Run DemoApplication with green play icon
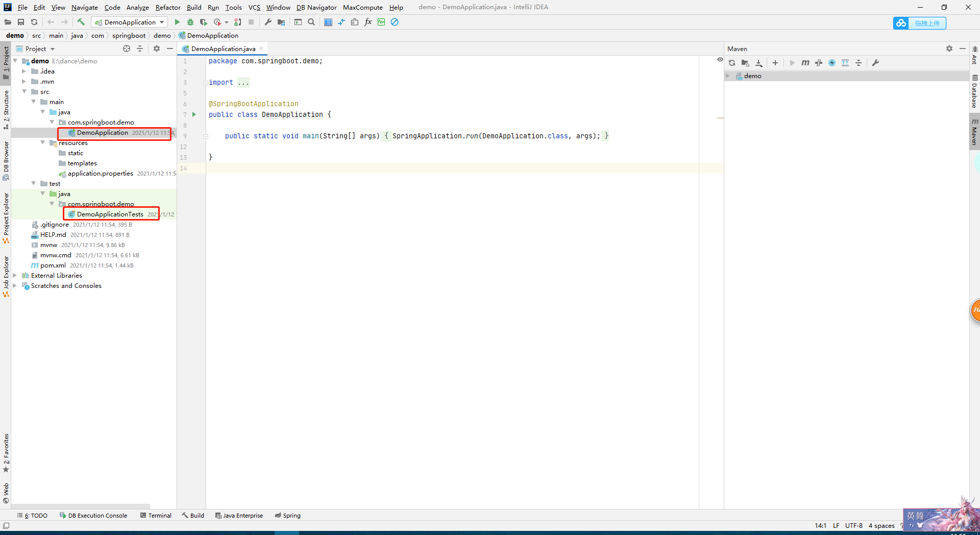 click(x=177, y=22)
